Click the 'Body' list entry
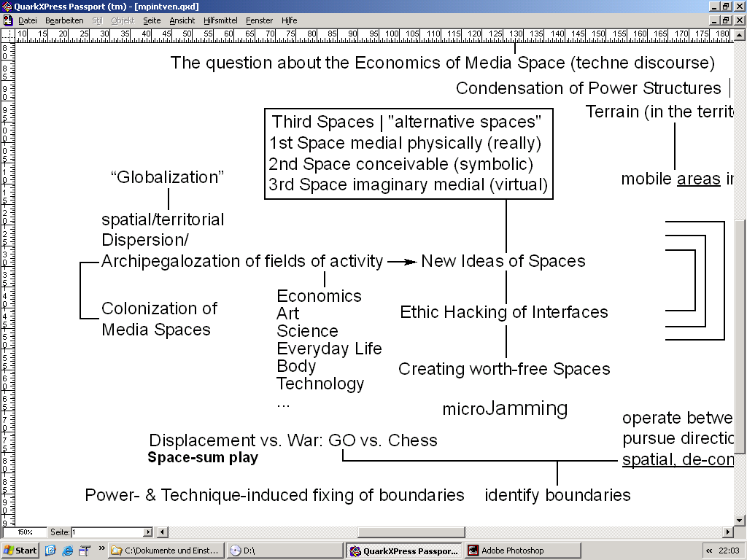Viewport: 747px width, 560px height. click(296, 366)
